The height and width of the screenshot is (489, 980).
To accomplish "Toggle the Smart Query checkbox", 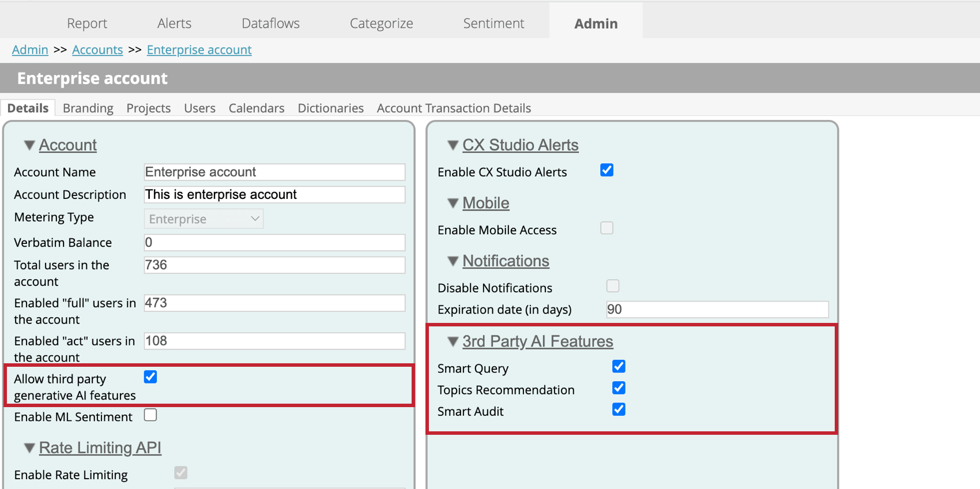I will pyautogui.click(x=619, y=367).
